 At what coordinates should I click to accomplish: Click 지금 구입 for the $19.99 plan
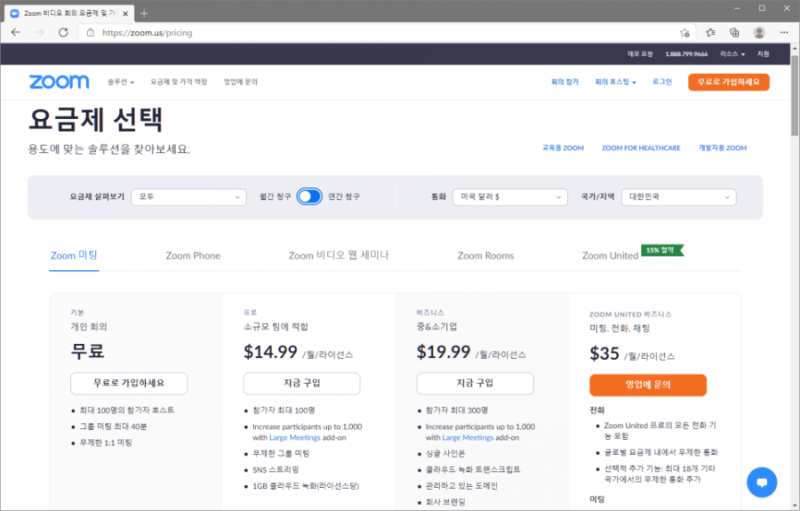475,383
